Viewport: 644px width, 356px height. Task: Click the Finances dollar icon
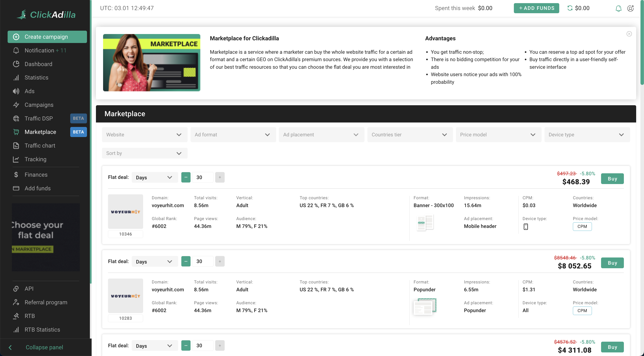click(x=16, y=174)
